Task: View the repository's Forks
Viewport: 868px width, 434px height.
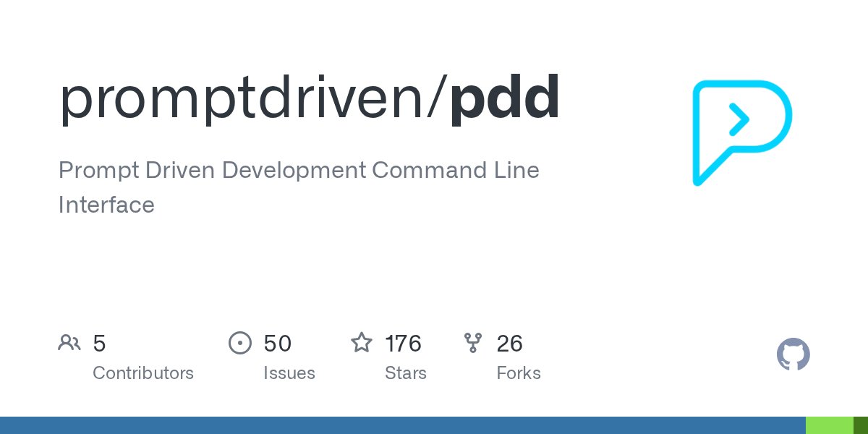Action: (519, 373)
